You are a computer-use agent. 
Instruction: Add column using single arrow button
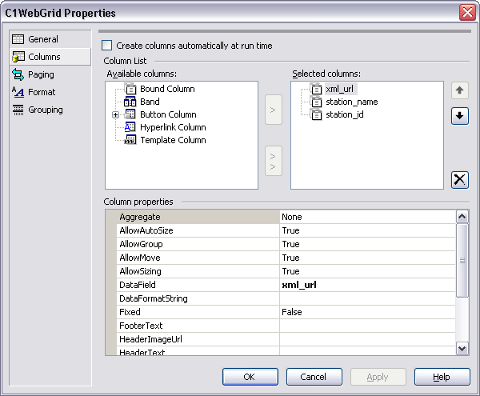pos(273,110)
